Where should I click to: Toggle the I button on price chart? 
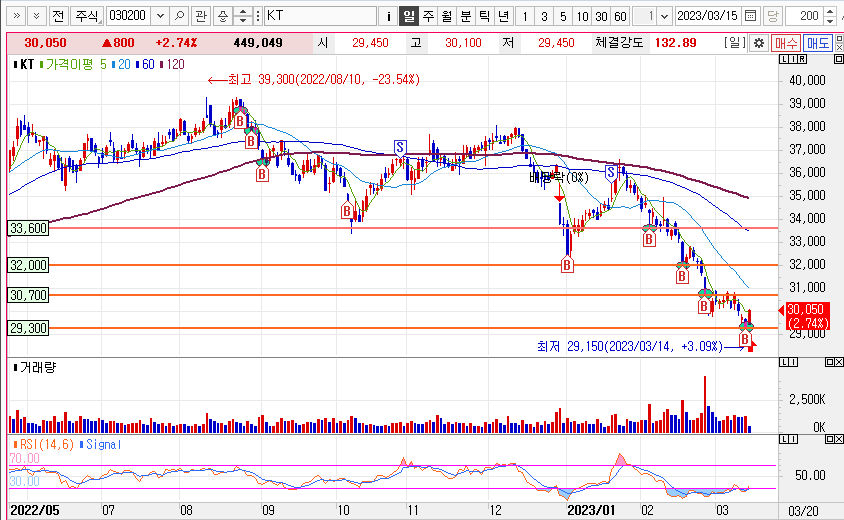(x=793, y=59)
